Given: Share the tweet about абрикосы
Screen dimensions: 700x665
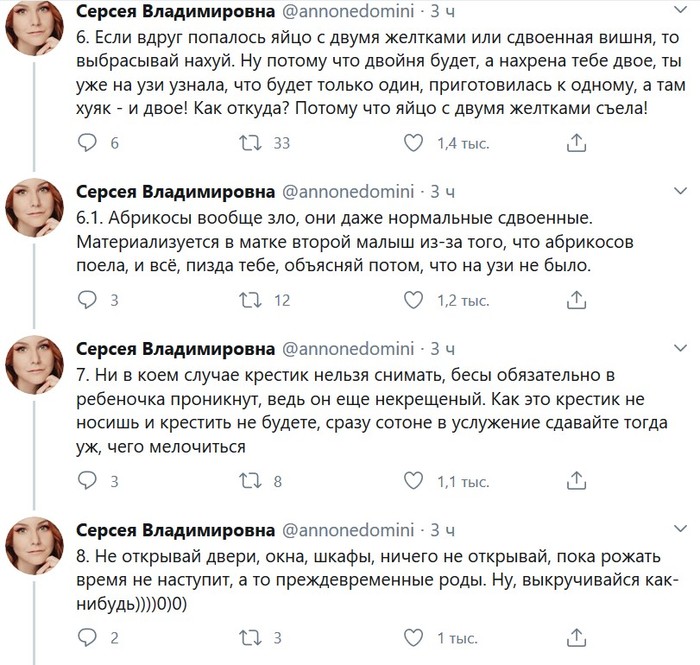Looking at the screenshot, I should 576,299.
